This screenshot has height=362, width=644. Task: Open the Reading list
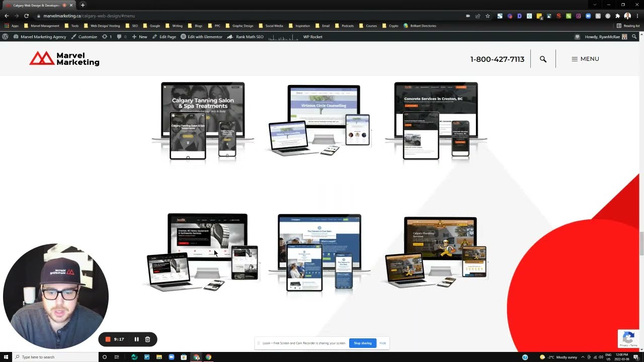click(x=628, y=26)
